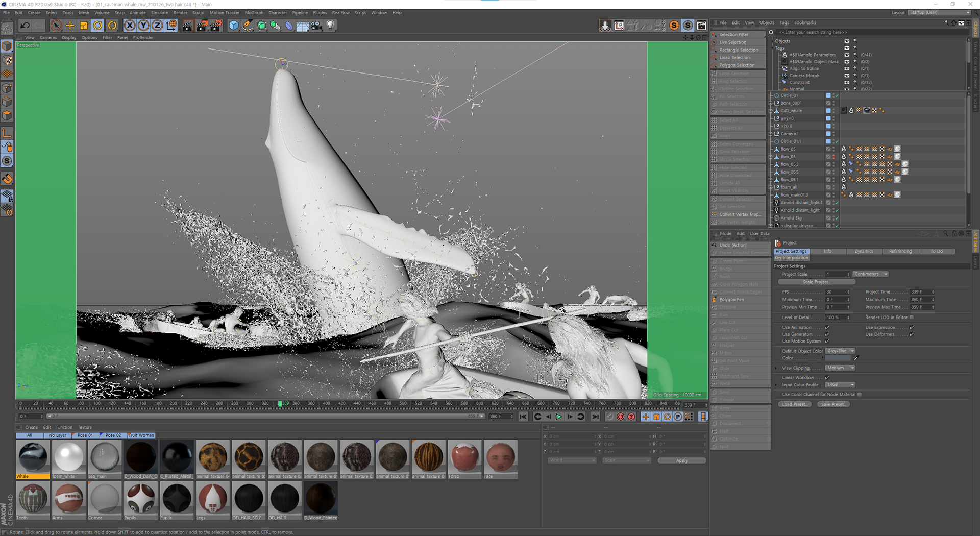Go to start of animation
The width and height of the screenshot is (980, 536).
point(523,417)
